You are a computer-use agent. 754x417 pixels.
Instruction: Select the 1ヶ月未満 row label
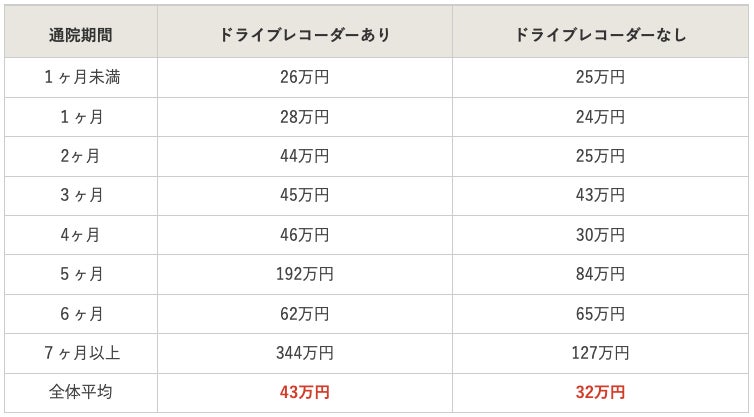click(x=81, y=77)
